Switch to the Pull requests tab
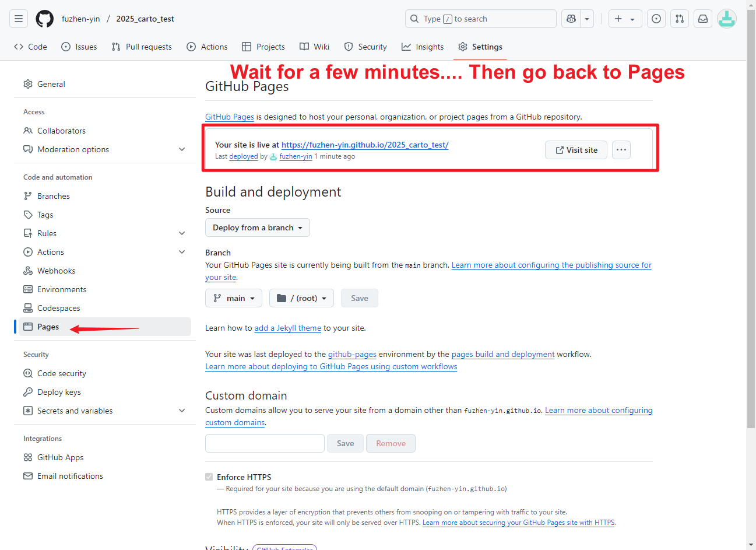 pyautogui.click(x=142, y=47)
